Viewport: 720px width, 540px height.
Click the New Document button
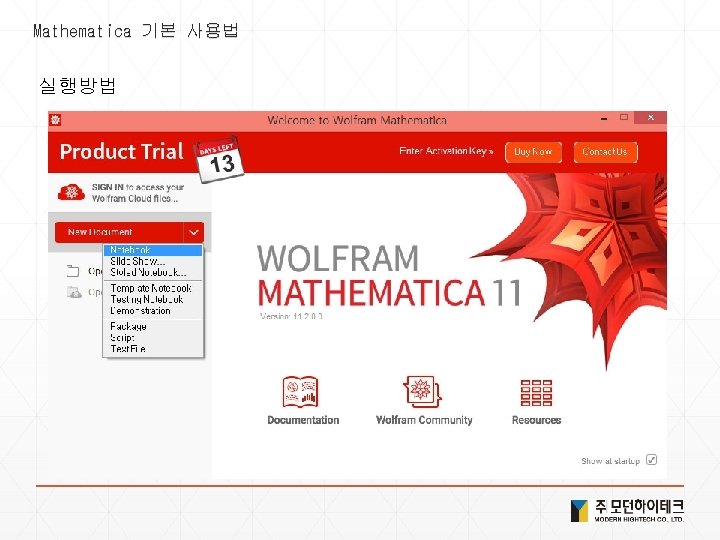point(119,232)
